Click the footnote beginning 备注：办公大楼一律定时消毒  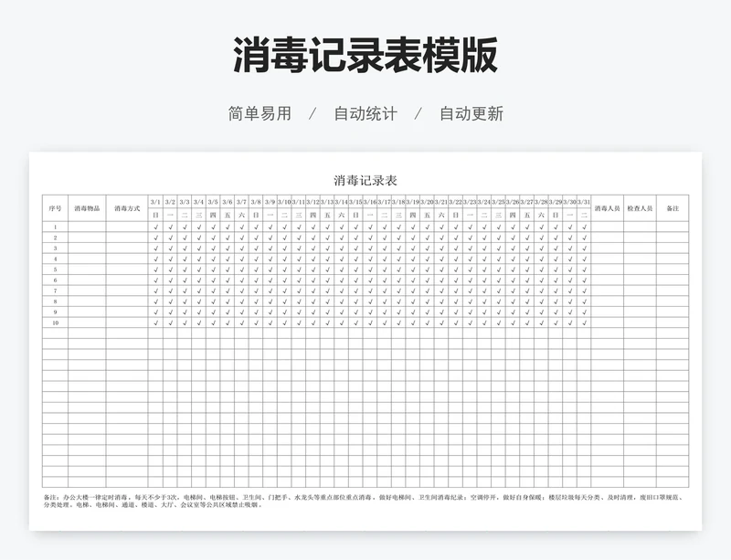(364, 501)
